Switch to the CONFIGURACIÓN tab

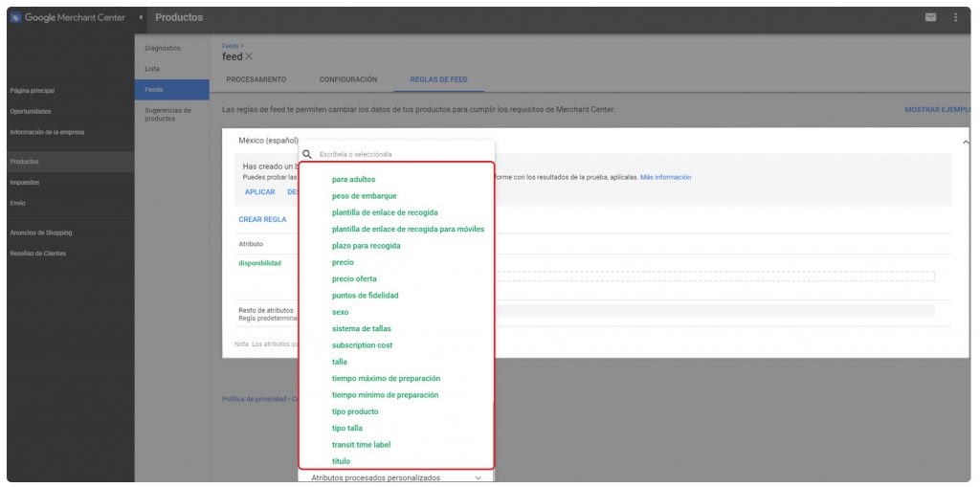(x=348, y=79)
